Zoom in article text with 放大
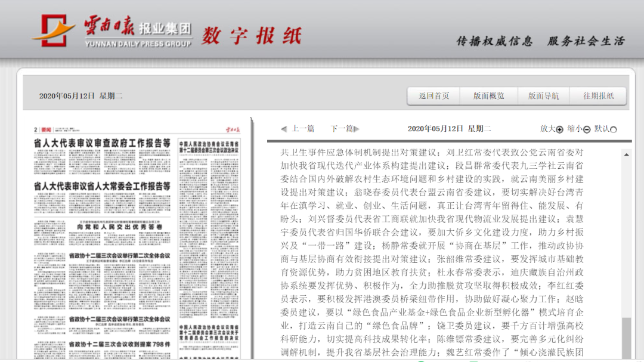The height and width of the screenshot is (362, 644). [x=551, y=129]
